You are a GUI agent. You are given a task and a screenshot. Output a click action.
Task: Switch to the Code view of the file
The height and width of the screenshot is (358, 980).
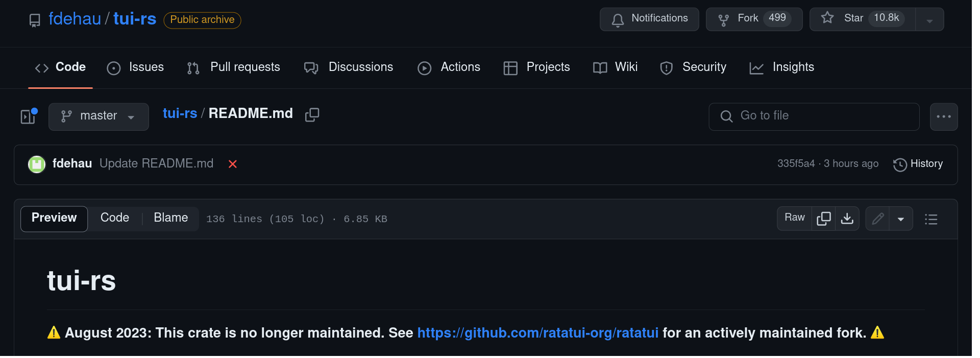115,218
